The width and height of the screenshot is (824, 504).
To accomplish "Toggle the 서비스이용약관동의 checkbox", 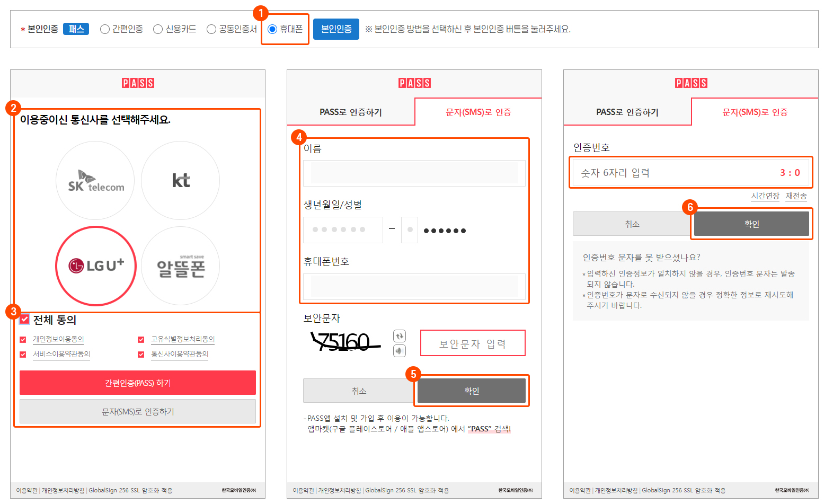I will 23,355.
